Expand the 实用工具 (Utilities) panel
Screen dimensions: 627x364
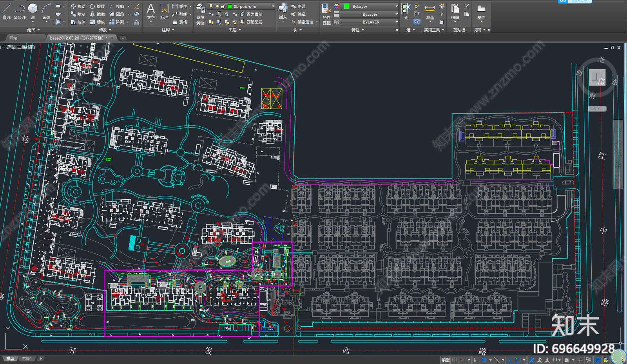tap(434, 30)
